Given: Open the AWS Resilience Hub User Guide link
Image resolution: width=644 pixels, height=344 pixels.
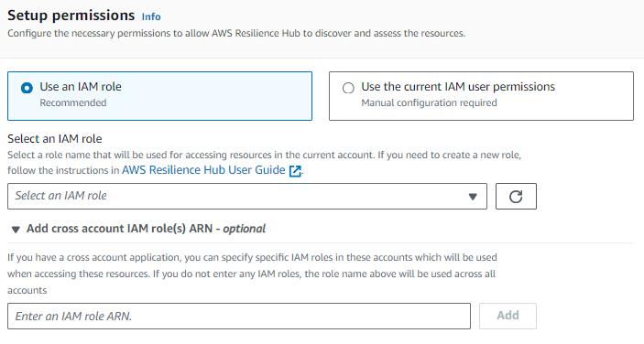Looking at the screenshot, I should tap(203, 170).
